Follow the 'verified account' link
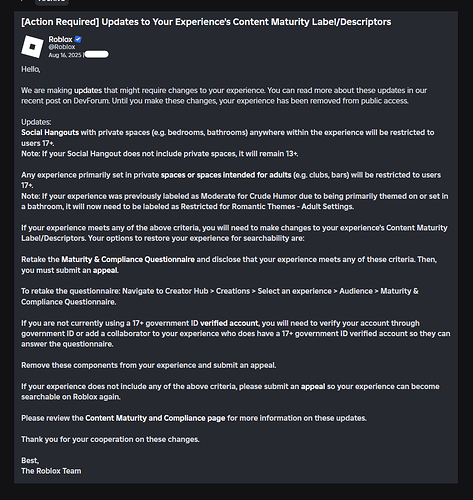Image resolution: width=473 pixels, height=500 pixels. coord(229,323)
